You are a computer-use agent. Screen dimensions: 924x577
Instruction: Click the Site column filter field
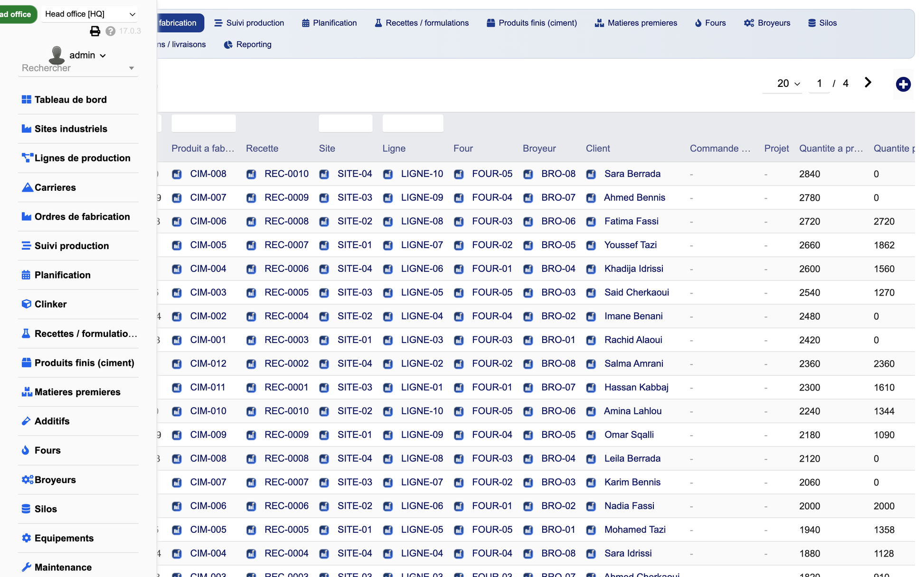346,123
